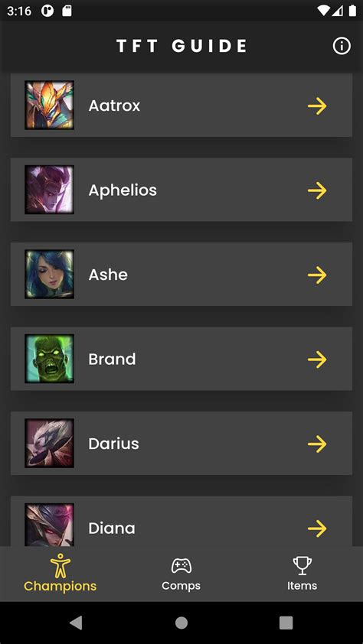Tap the yellow arrow beside Brand
The width and height of the screenshot is (363, 644).
point(317,359)
